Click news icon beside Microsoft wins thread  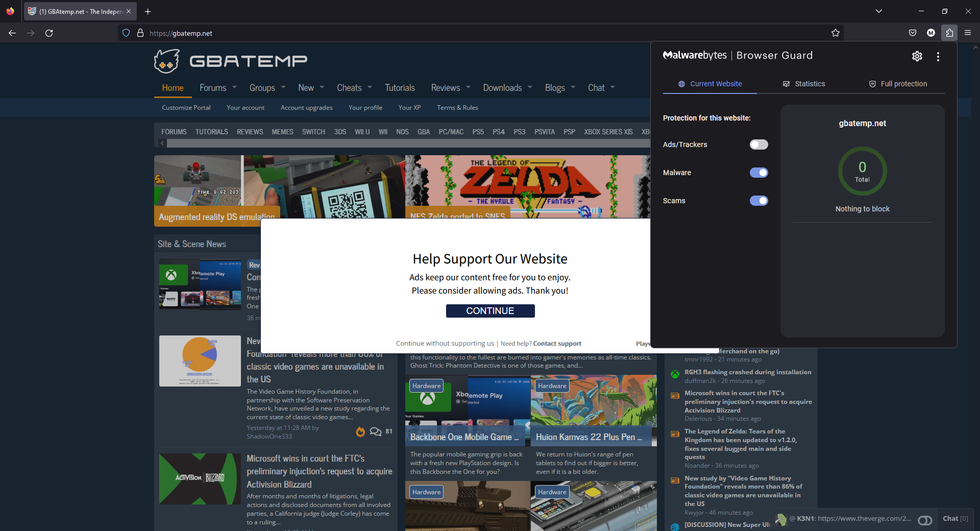[x=675, y=396]
